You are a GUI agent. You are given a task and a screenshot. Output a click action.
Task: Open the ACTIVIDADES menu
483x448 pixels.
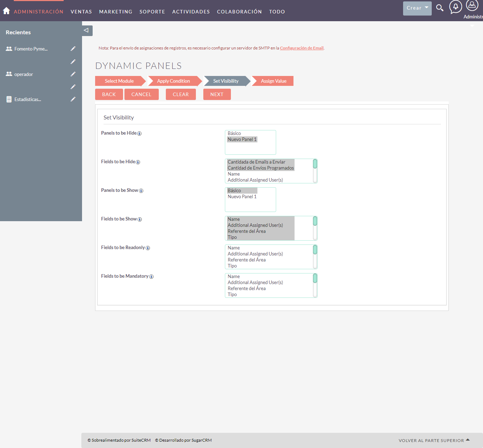pos(191,12)
